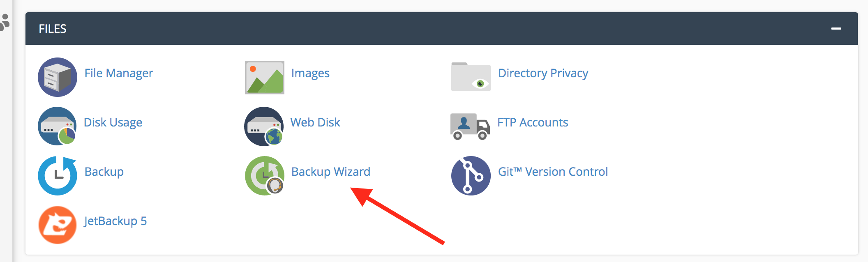
Task: Open the Git Version Control branch icon
Action: click(x=471, y=175)
